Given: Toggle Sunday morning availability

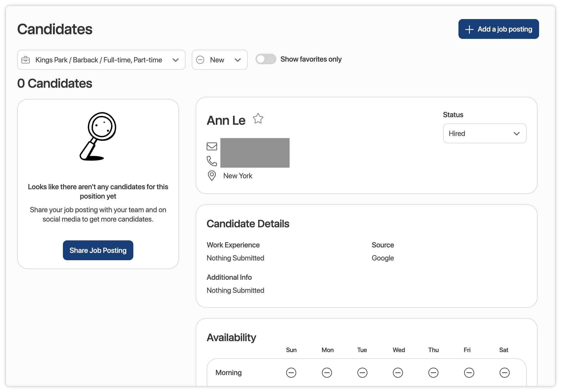Looking at the screenshot, I should tap(291, 372).
